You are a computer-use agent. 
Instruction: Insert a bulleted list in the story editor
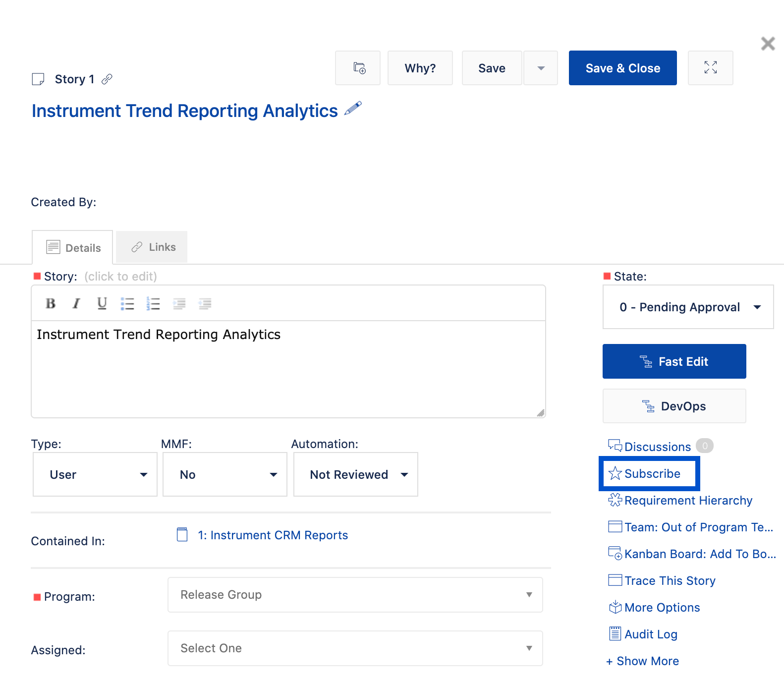point(127,303)
